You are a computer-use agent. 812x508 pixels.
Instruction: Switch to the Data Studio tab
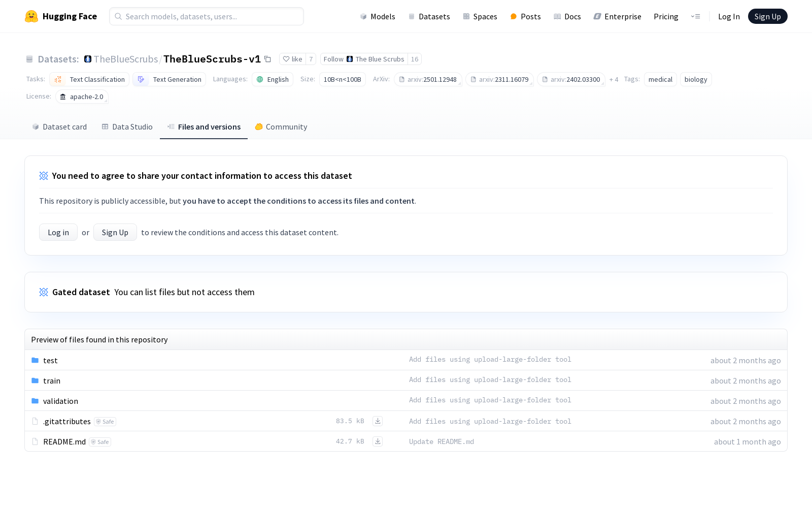(127, 126)
